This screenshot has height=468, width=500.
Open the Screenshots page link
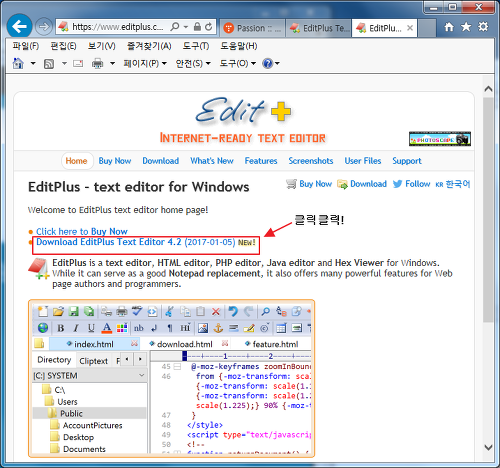[311, 161]
